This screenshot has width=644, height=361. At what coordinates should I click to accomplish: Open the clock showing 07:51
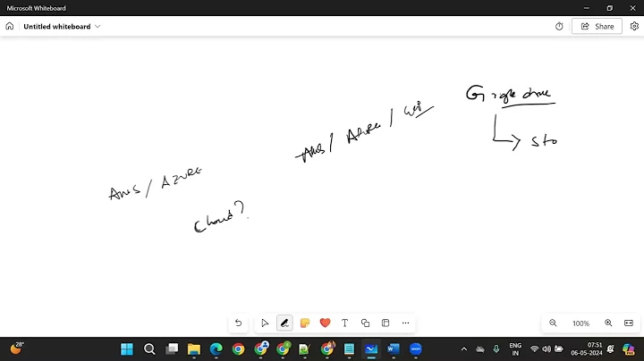coord(587,349)
